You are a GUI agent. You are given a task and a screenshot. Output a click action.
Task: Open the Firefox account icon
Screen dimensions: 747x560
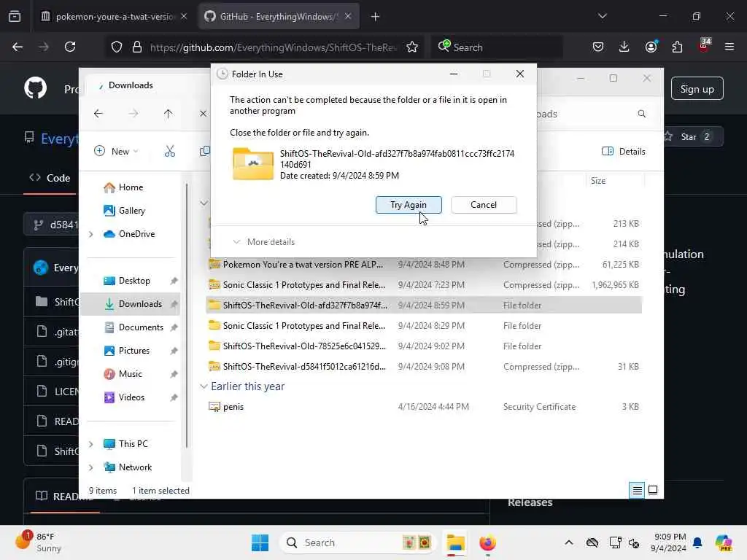[x=651, y=47]
